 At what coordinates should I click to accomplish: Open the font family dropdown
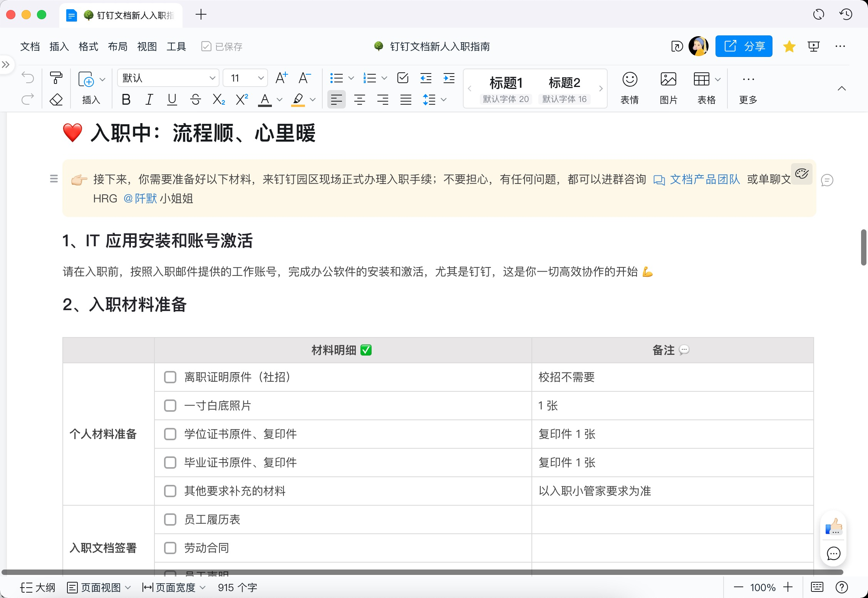click(168, 78)
